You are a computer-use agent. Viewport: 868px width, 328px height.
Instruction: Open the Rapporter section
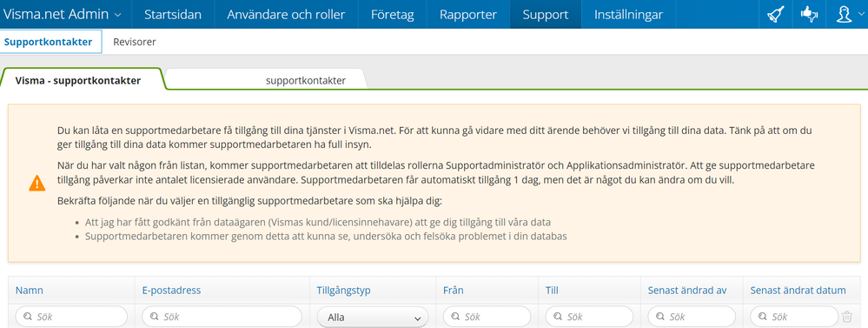(468, 15)
